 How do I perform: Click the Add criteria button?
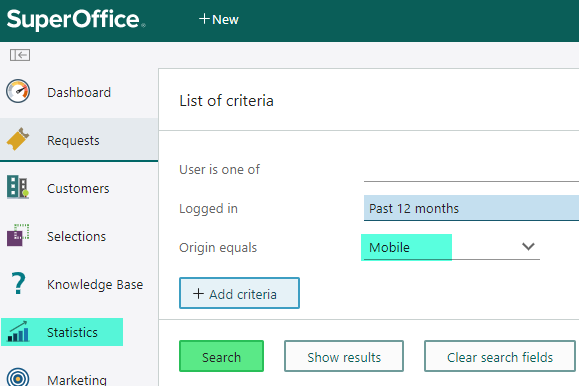[239, 293]
